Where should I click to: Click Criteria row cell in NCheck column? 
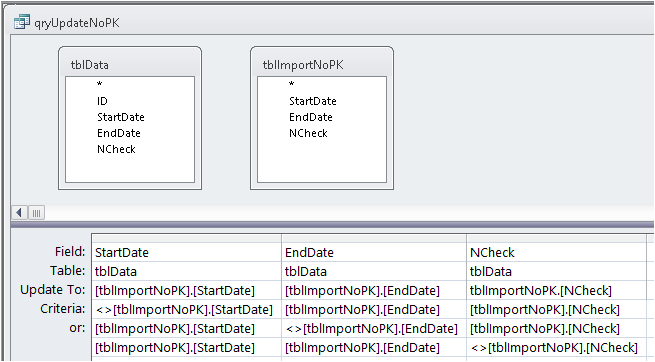pos(556,309)
